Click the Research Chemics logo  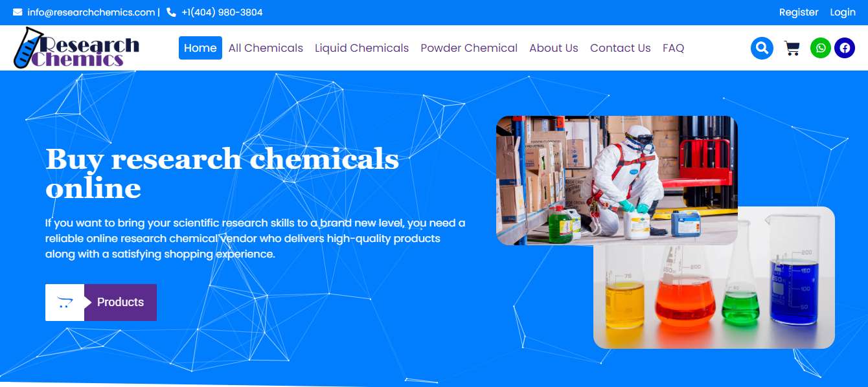pyautogui.click(x=76, y=48)
